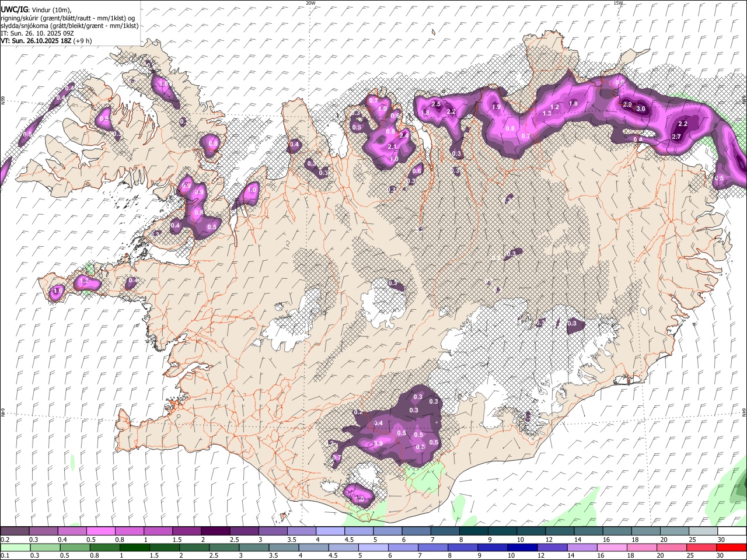The height and width of the screenshot is (560, 747).
Task: Click the "2.5" precipitation value on the map
Action: [x=435, y=104]
